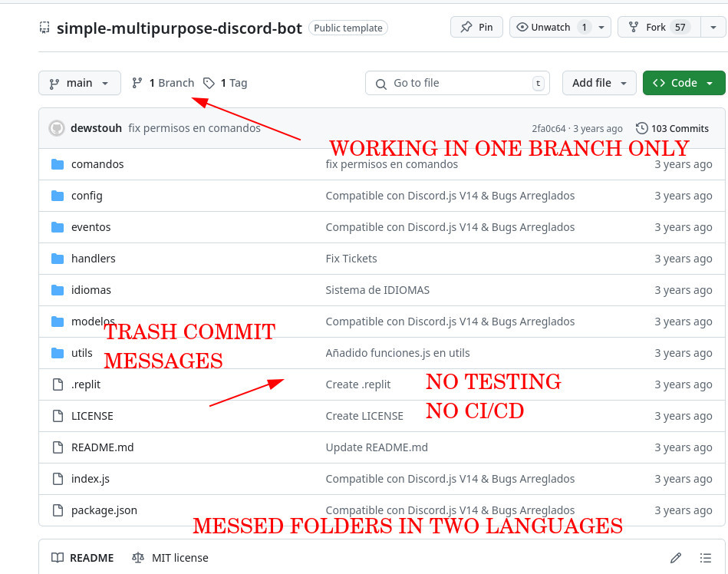The height and width of the screenshot is (574, 728).
Task: Click the branch icon next to 1 Branch
Action: coord(137,83)
